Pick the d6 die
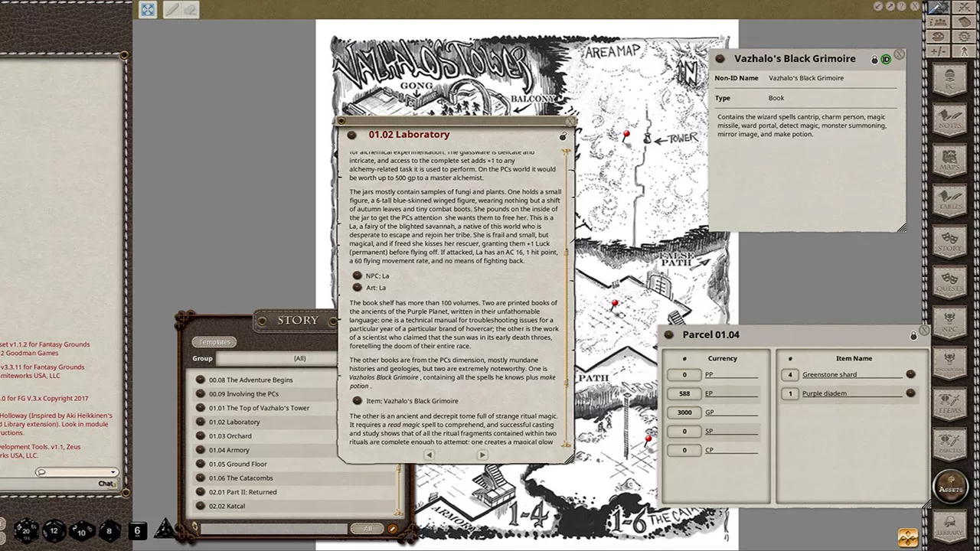The width and height of the screenshot is (980, 551). (x=137, y=530)
